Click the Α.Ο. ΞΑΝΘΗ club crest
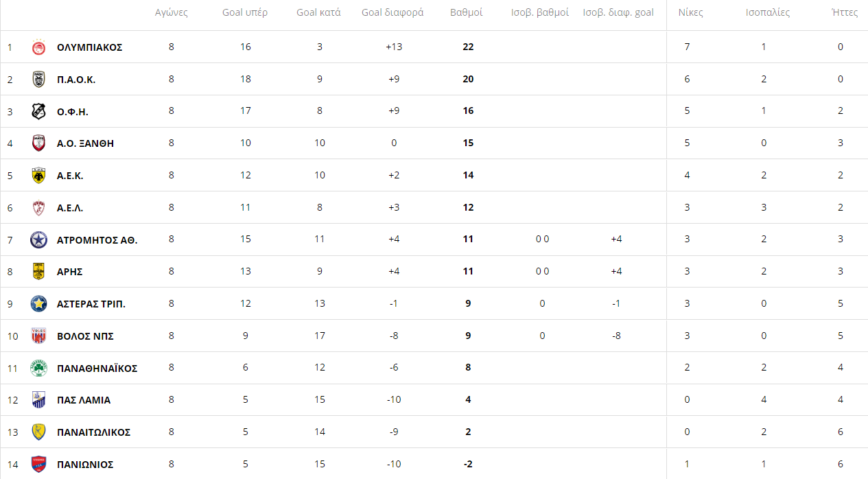This screenshot has height=479, width=868. click(39, 143)
